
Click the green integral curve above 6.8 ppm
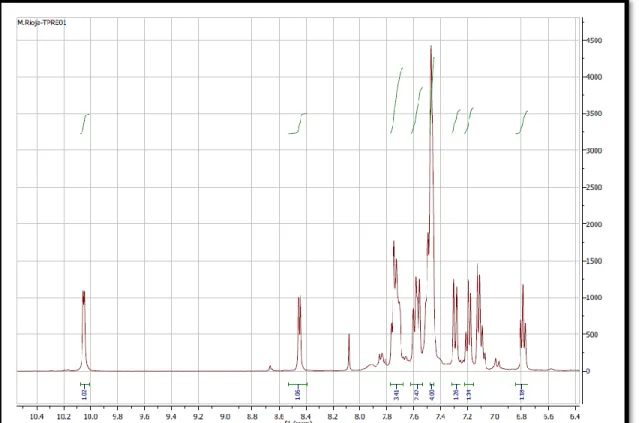(522, 122)
